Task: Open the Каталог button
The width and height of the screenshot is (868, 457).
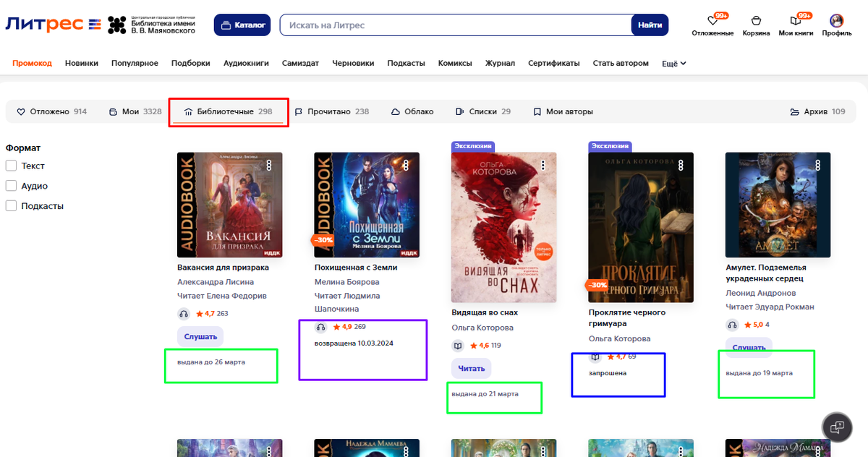Action: click(x=242, y=25)
